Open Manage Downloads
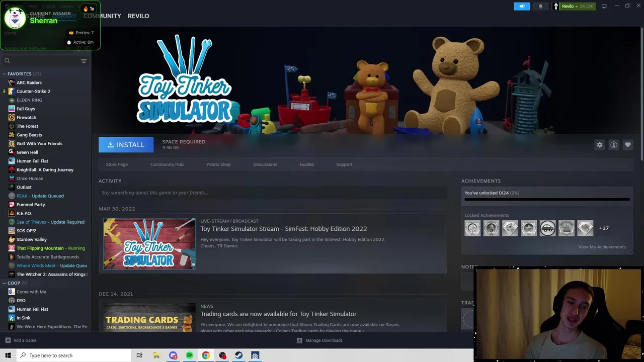 pyautogui.click(x=319, y=340)
